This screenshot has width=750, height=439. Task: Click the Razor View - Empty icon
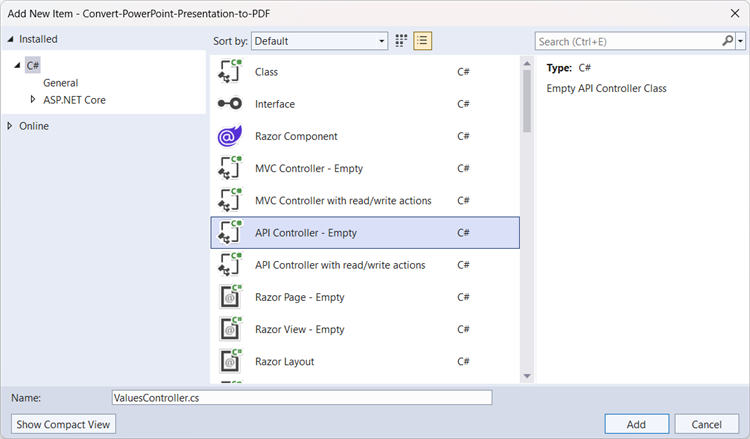230,329
